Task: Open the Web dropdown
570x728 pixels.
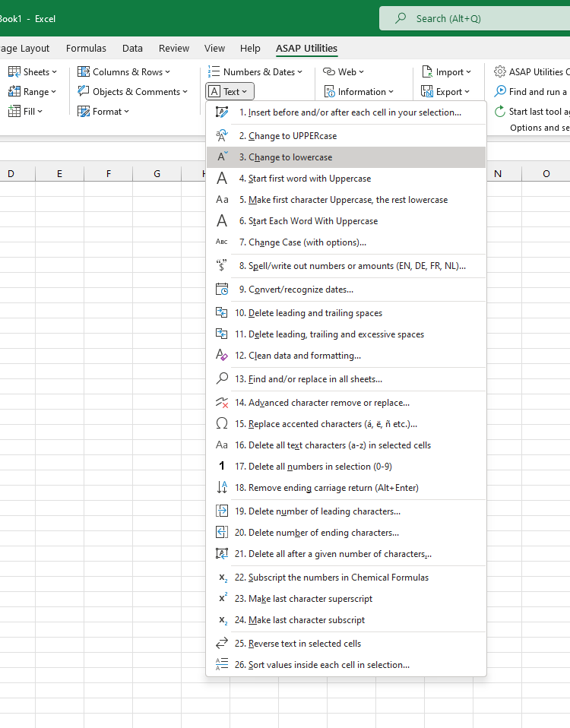Action: tap(344, 72)
